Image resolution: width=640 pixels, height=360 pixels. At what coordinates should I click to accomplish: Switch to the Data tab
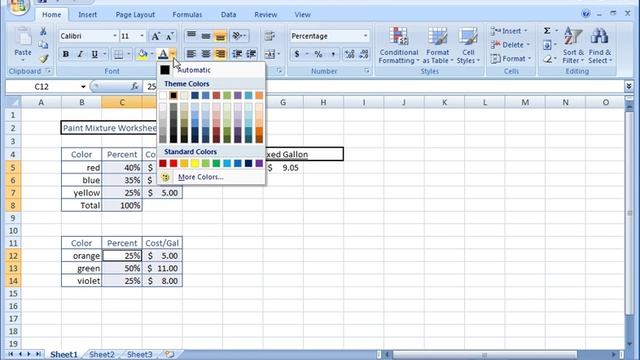point(229,15)
